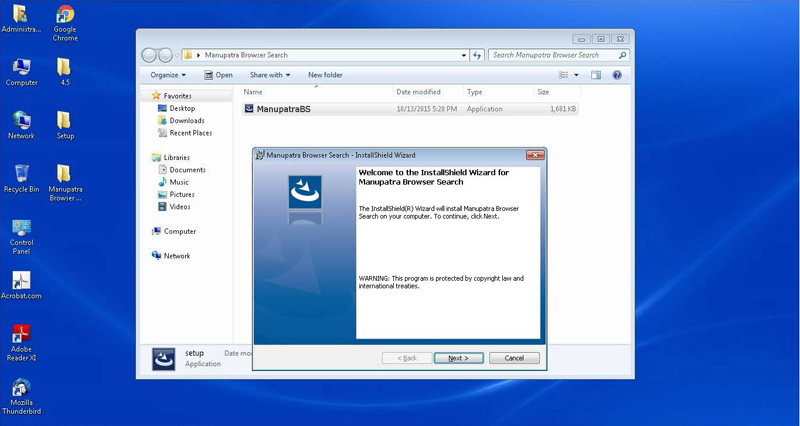Open the address bar history dropdown

[x=463, y=55]
